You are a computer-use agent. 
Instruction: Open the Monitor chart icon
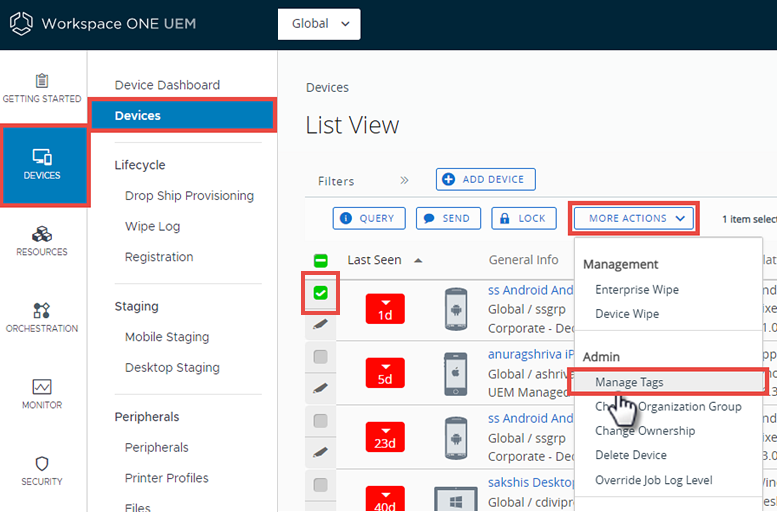[42, 387]
